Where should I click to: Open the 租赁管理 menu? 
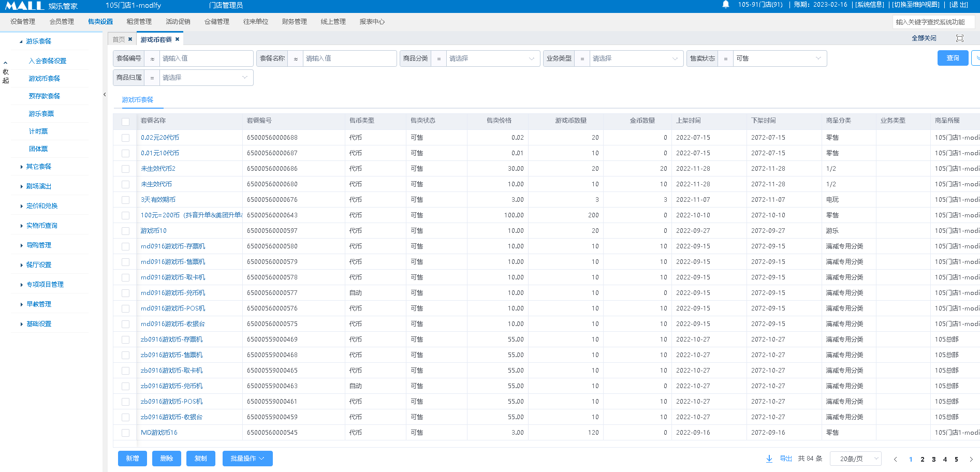(x=139, y=22)
